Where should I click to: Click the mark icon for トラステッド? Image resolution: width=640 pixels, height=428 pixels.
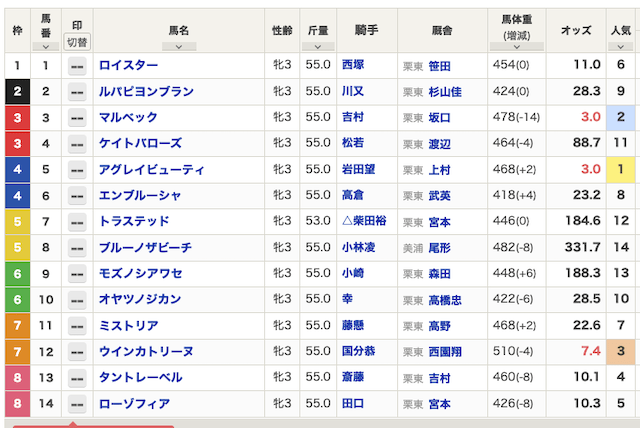pyautogui.click(x=77, y=222)
